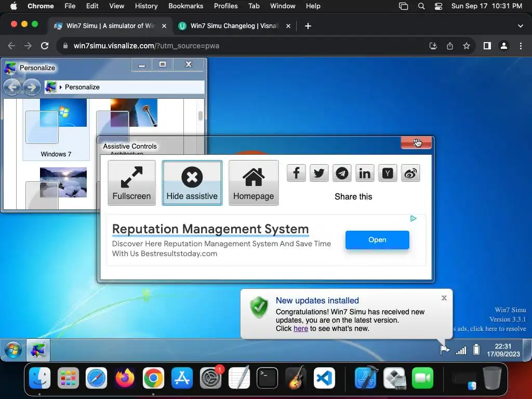Screen dimensions: 532x399
Task: Click the Personalize window forward arrow
Action: [32, 87]
